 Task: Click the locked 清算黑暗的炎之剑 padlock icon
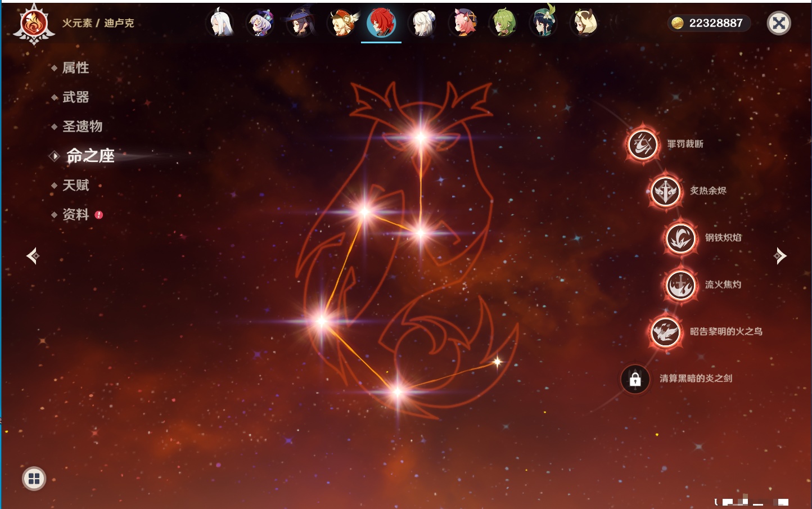point(635,379)
